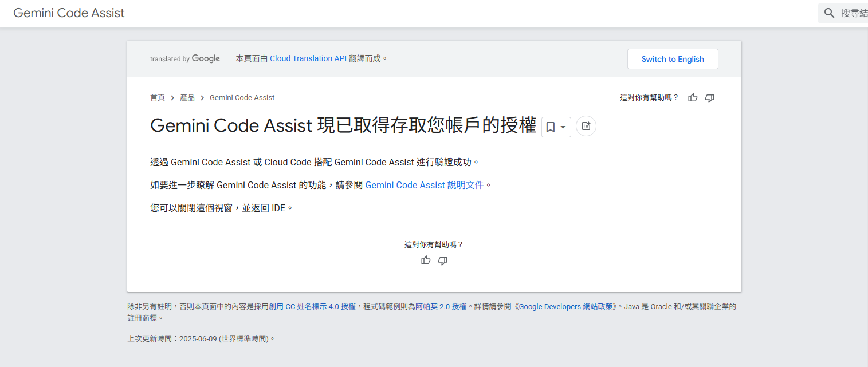The width and height of the screenshot is (868, 367).
Task: Click the search input field
Action: (x=843, y=13)
